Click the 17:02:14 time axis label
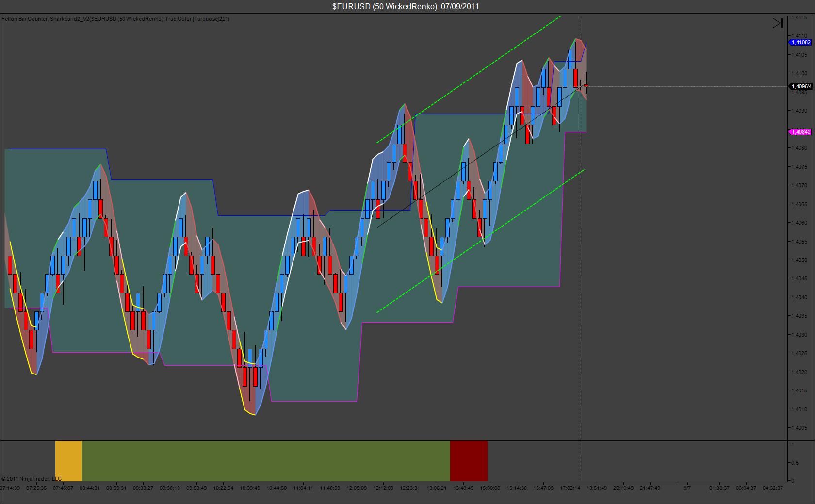This screenshot has width=815, height=504. click(x=570, y=488)
